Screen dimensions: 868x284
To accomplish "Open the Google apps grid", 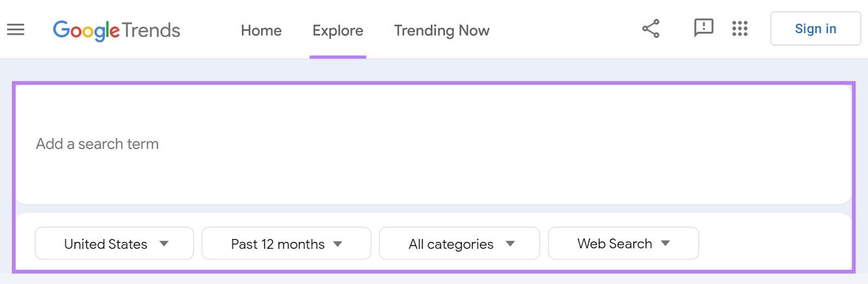I will tap(739, 29).
